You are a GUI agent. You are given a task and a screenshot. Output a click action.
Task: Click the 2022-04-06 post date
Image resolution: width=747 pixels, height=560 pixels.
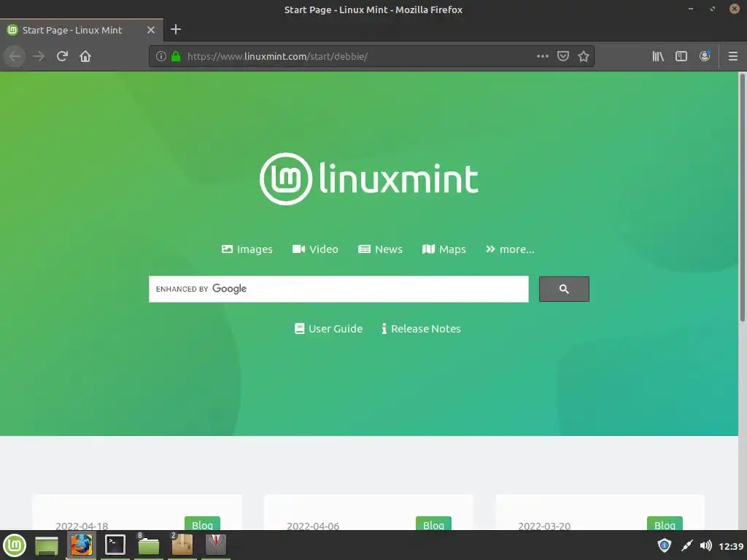point(313,526)
